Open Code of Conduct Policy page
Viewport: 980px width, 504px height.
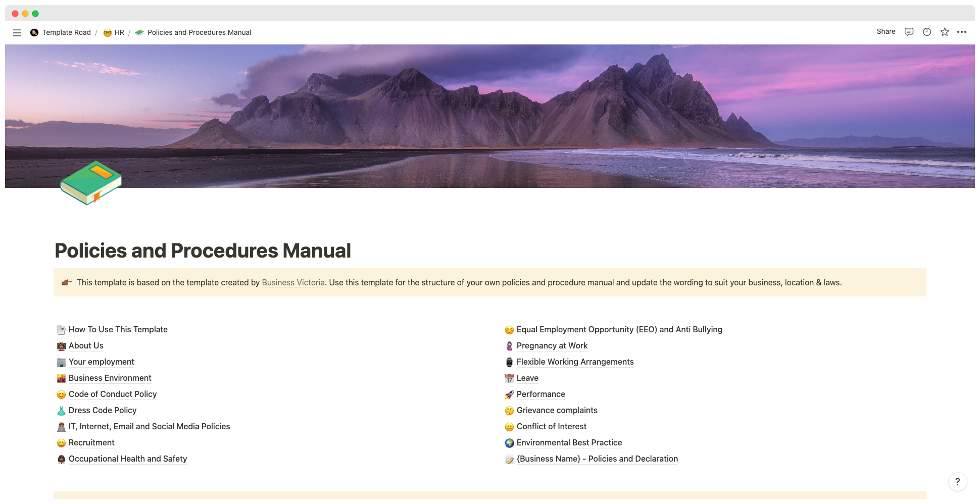pos(112,394)
